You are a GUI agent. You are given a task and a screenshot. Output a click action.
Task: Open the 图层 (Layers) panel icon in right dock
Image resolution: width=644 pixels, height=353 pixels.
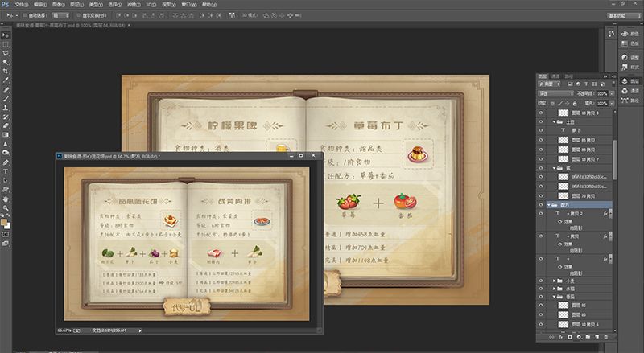(629, 81)
